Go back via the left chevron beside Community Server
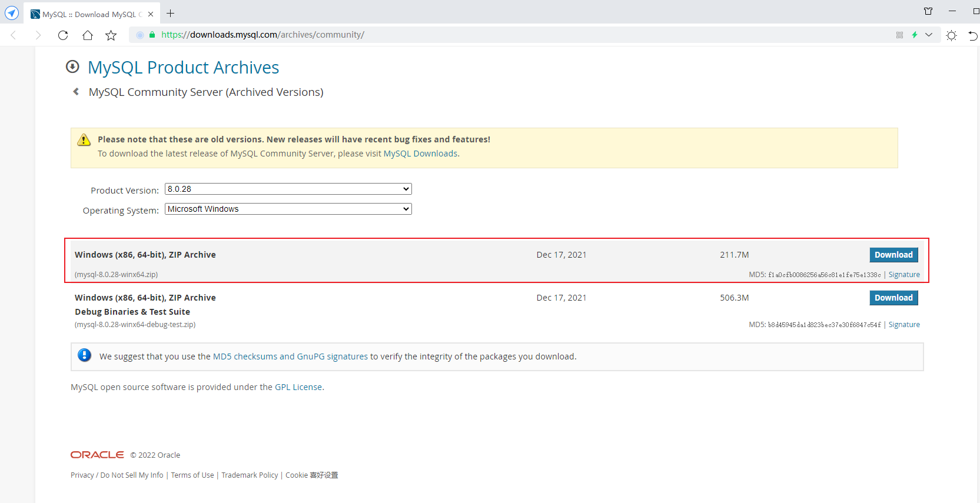The width and height of the screenshot is (980, 503). click(76, 91)
